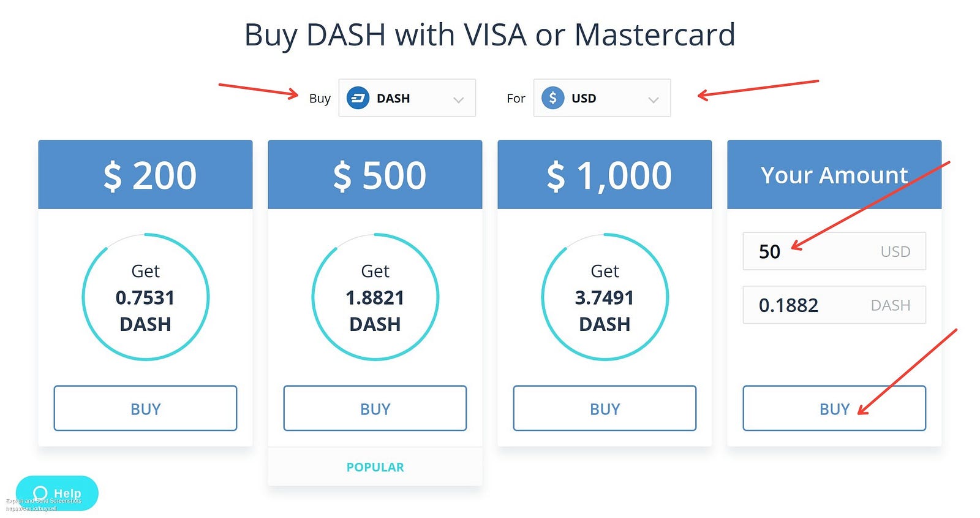The image size is (980, 518).
Task: Click the DASH coin logo icon
Action: pyautogui.click(x=358, y=98)
